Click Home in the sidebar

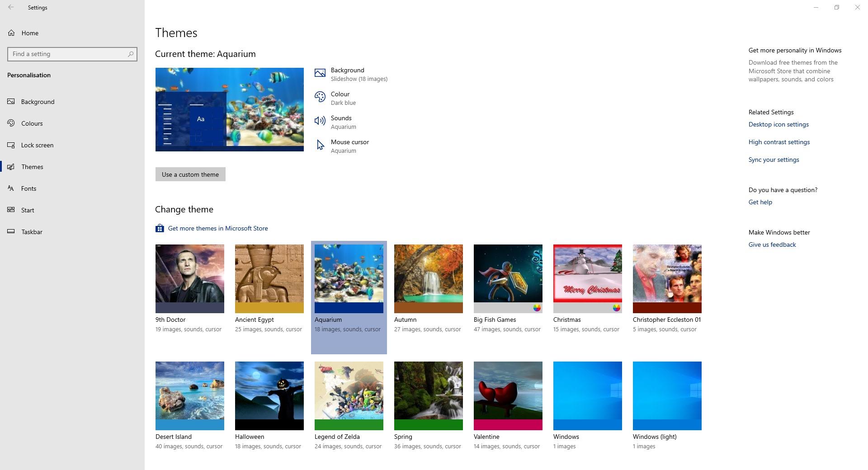tap(72, 33)
